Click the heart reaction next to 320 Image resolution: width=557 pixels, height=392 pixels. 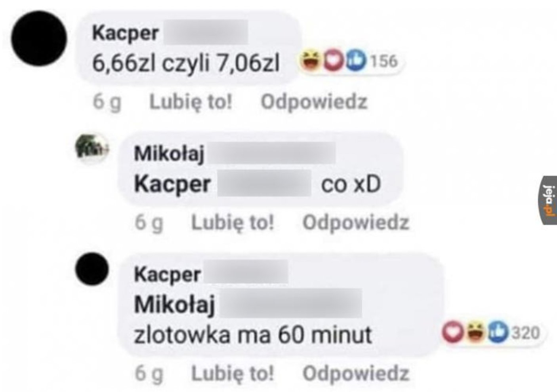point(453,332)
